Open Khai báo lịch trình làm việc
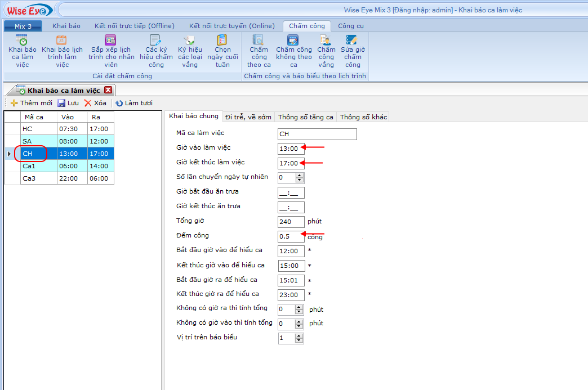588x390 pixels. (62, 41)
